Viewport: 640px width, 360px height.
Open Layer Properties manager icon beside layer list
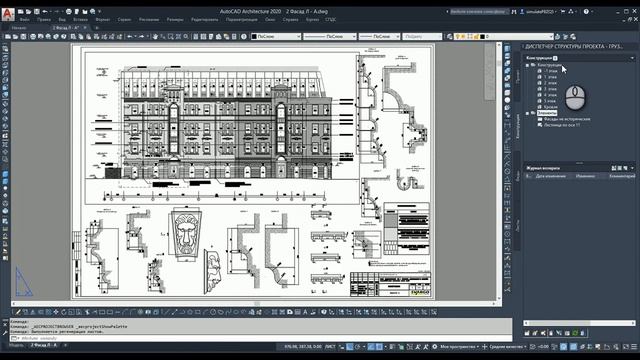[x=449, y=37]
